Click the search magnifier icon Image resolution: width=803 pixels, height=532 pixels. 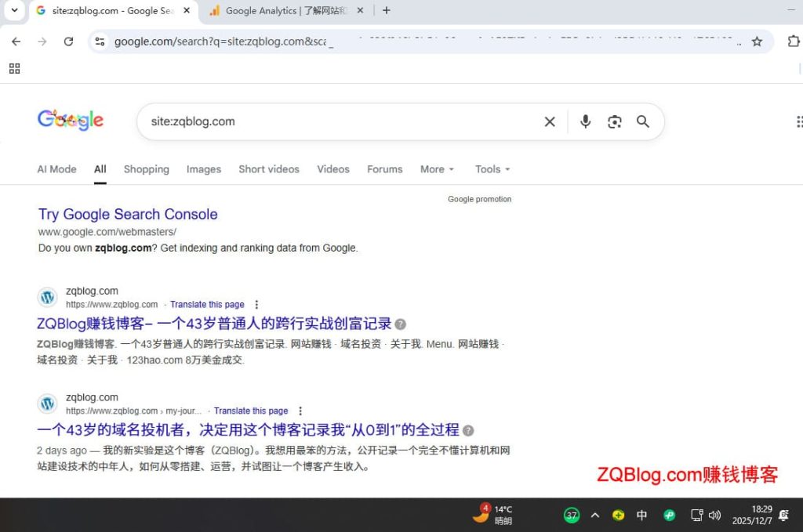point(643,121)
